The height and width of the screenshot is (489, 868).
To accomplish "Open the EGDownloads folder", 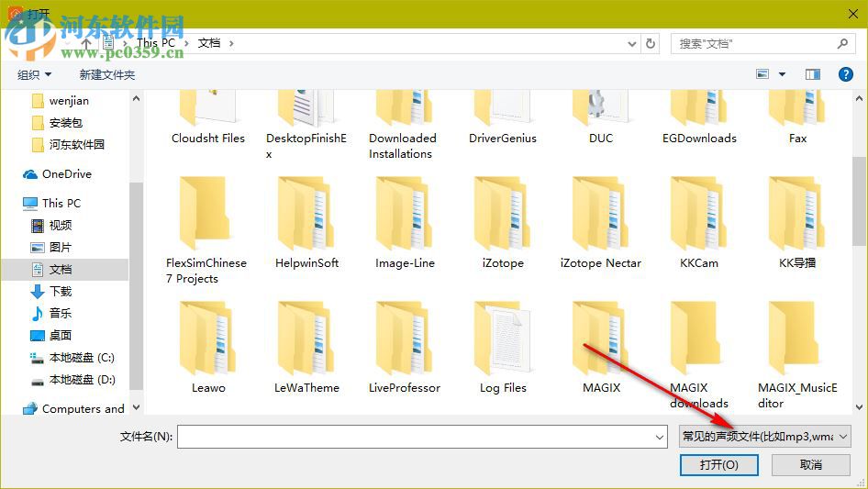I will (699, 118).
